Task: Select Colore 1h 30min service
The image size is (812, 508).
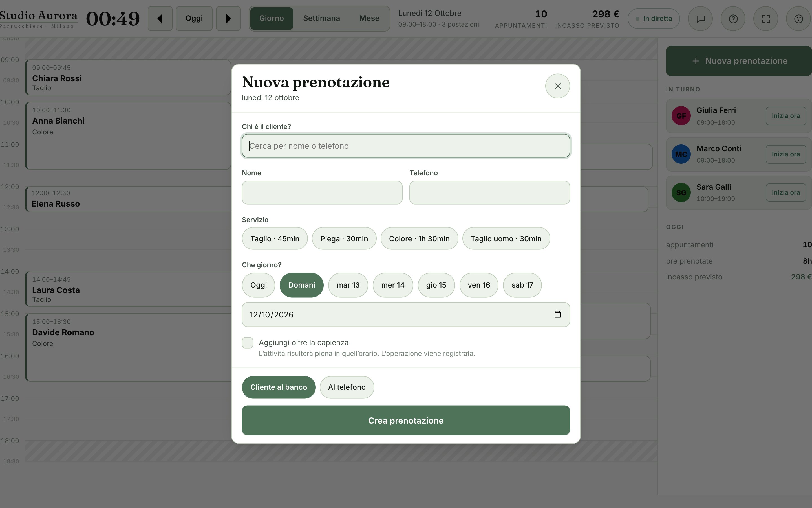Action: 420,238
